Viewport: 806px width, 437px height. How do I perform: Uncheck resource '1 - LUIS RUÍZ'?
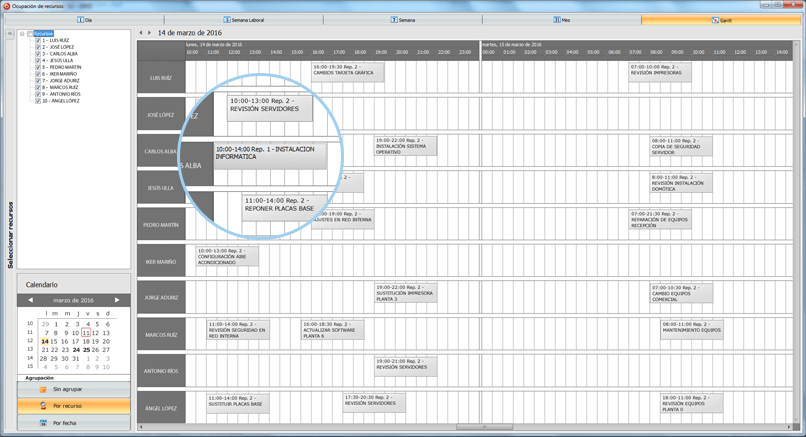pos(38,40)
